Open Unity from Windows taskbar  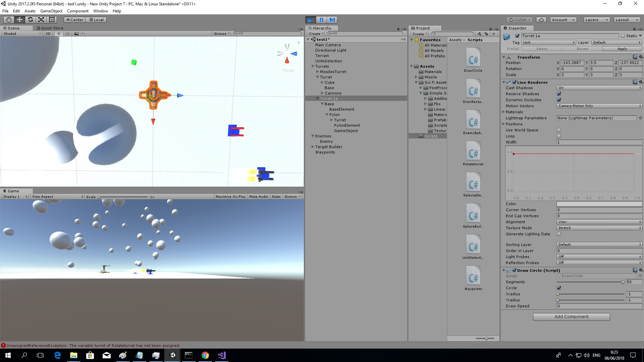pyautogui.click(x=173, y=355)
